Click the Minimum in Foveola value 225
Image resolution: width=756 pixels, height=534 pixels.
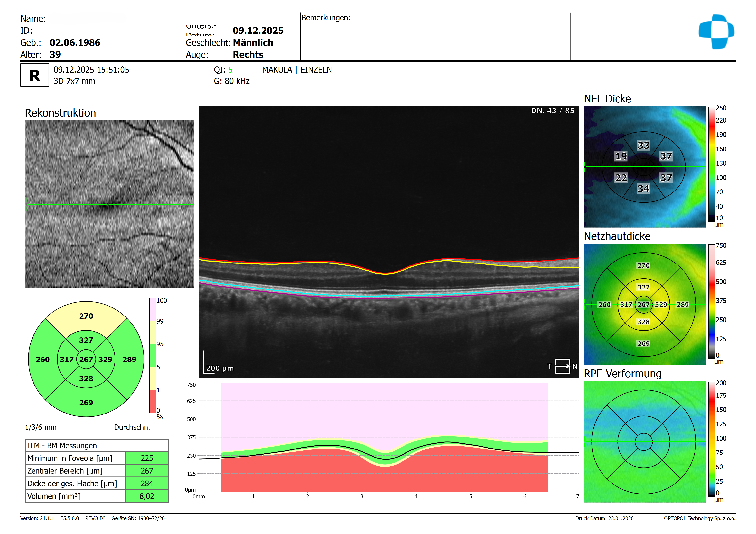pos(146,458)
